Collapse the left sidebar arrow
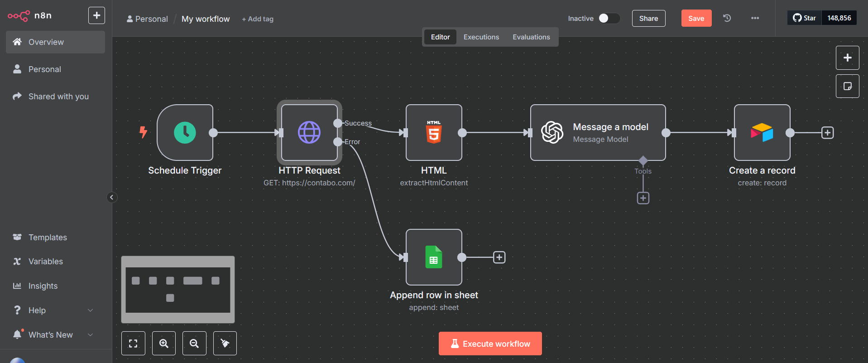The image size is (868, 363). tap(112, 197)
